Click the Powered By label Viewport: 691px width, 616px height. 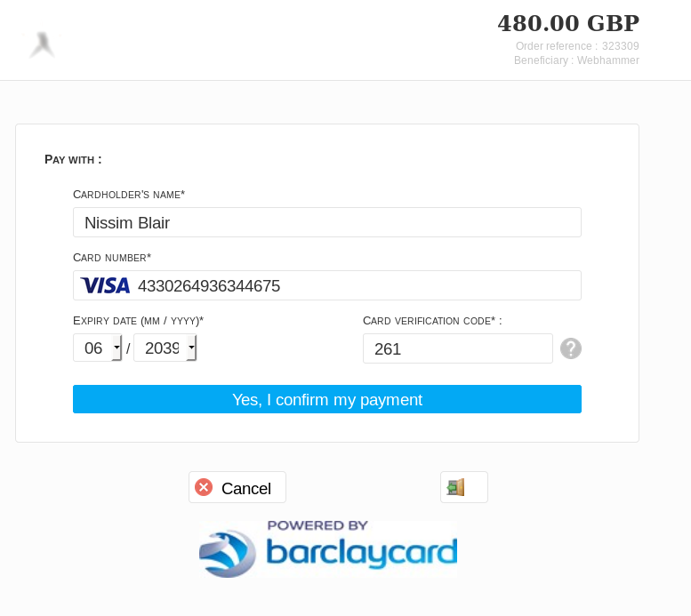[317, 525]
